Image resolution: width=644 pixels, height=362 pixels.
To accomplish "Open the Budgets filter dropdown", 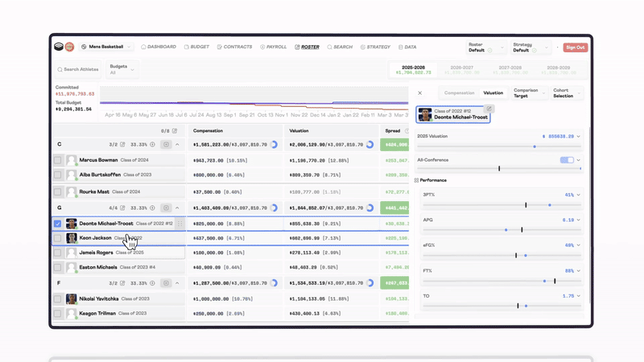I will (x=122, y=69).
